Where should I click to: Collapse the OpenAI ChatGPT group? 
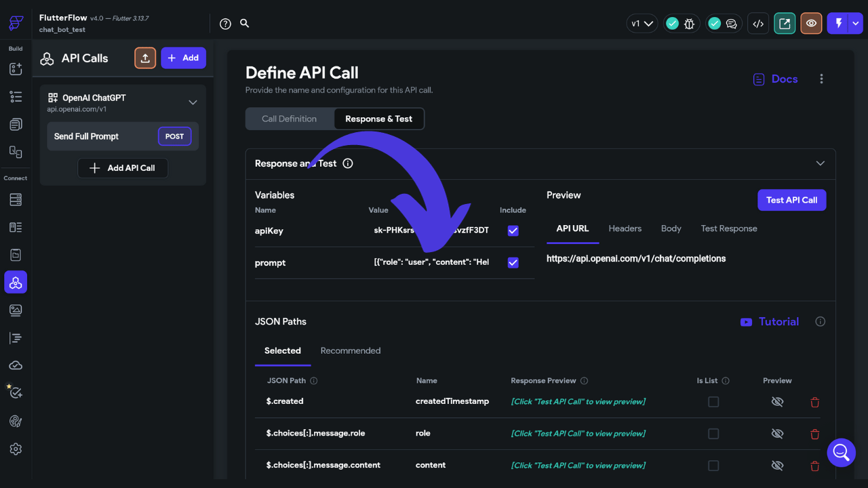(x=193, y=102)
